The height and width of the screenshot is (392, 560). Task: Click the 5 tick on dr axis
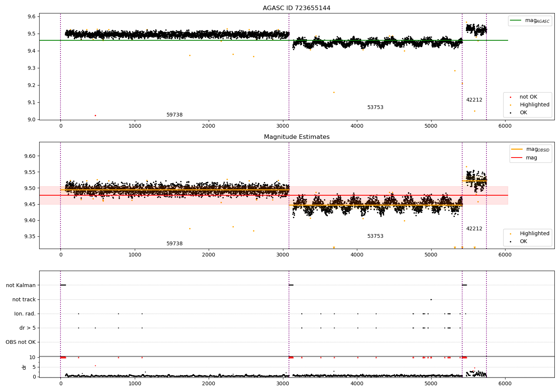point(34,367)
